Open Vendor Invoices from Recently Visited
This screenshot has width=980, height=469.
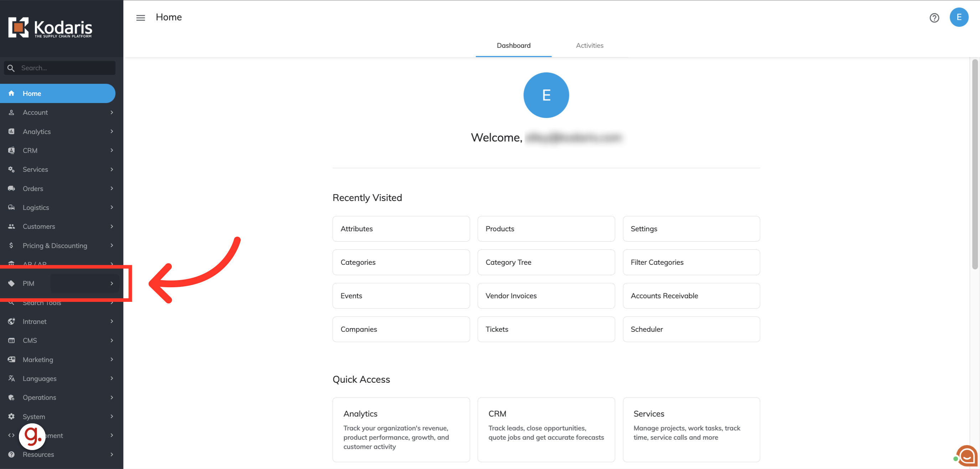click(x=545, y=295)
